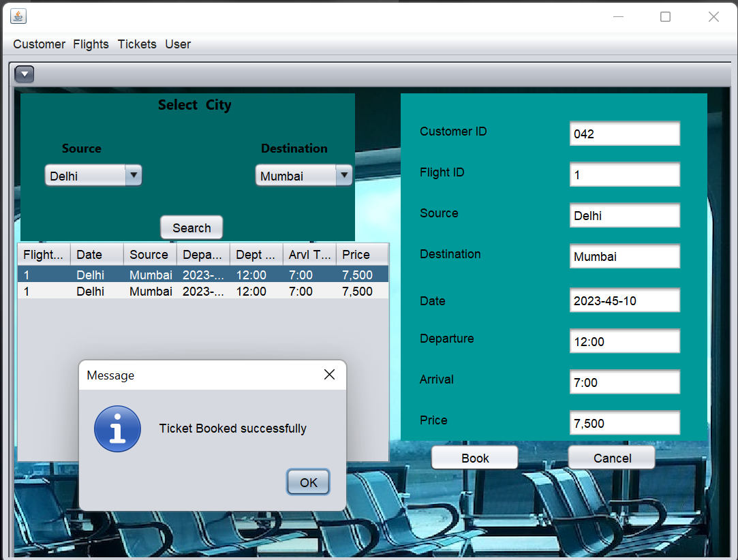Viewport: 738px width, 560px height.
Task: Open the Flights menu
Action: pyautogui.click(x=91, y=44)
